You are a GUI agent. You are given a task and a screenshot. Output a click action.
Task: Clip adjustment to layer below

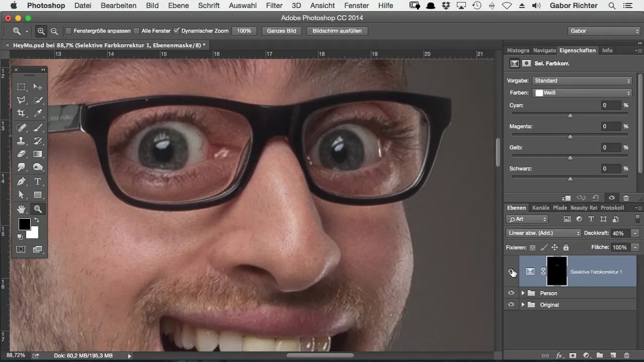(567, 198)
